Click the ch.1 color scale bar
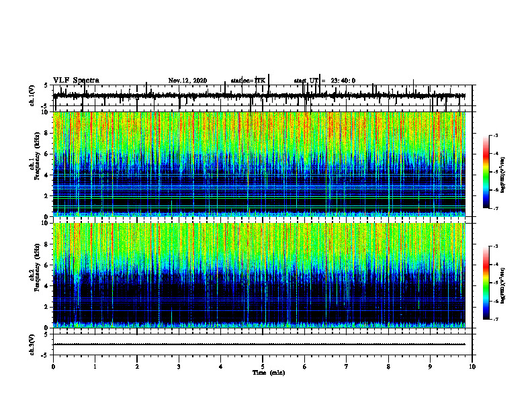The image size is (532, 411). (x=486, y=172)
